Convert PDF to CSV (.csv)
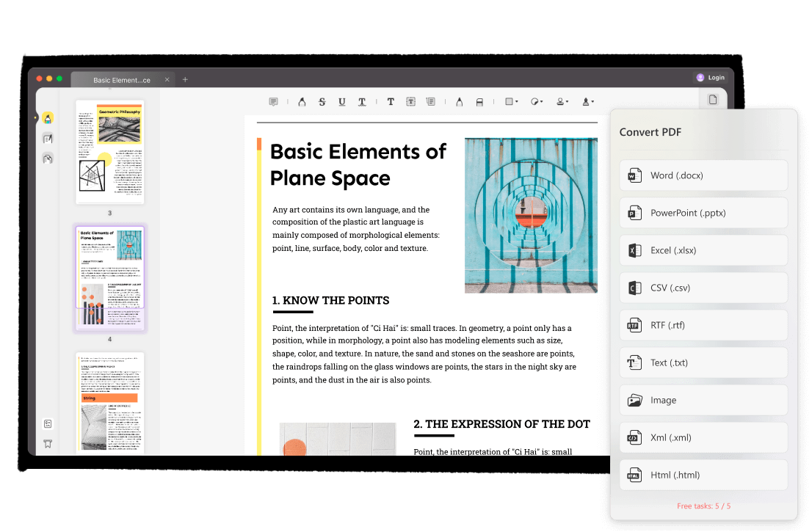The image size is (812, 532). tap(703, 288)
